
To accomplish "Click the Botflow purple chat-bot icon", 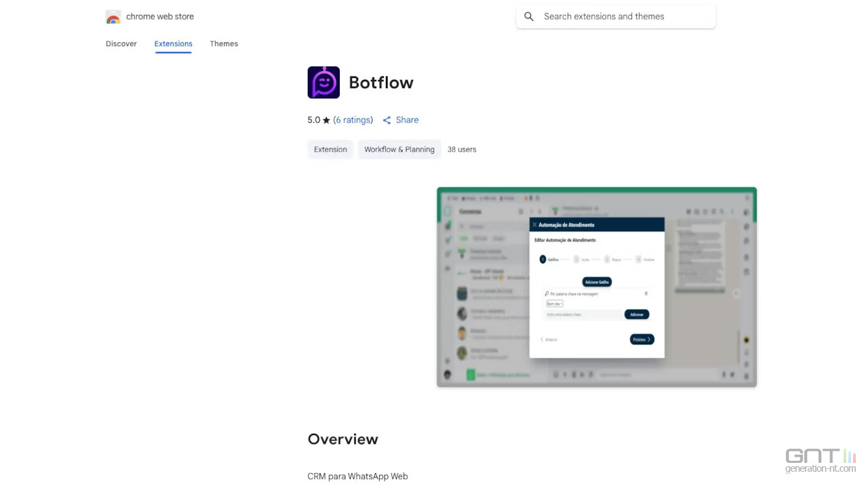I will 323,83.
